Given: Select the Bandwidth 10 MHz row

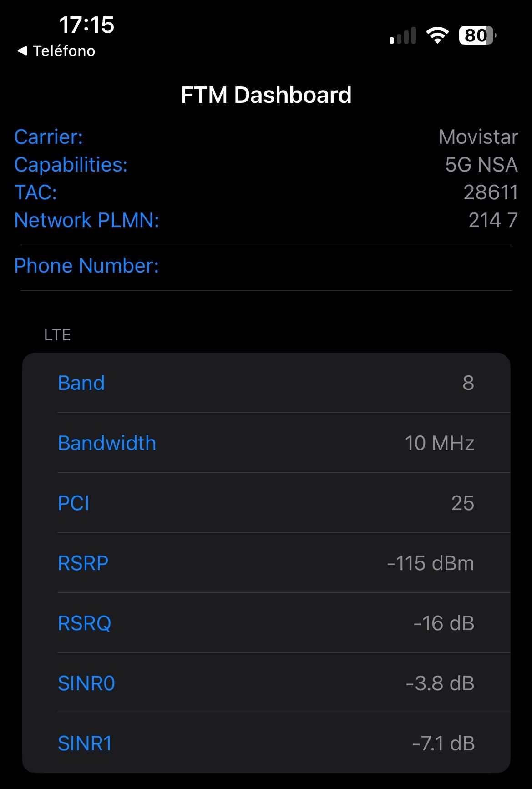Looking at the screenshot, I should click(266, 443).
